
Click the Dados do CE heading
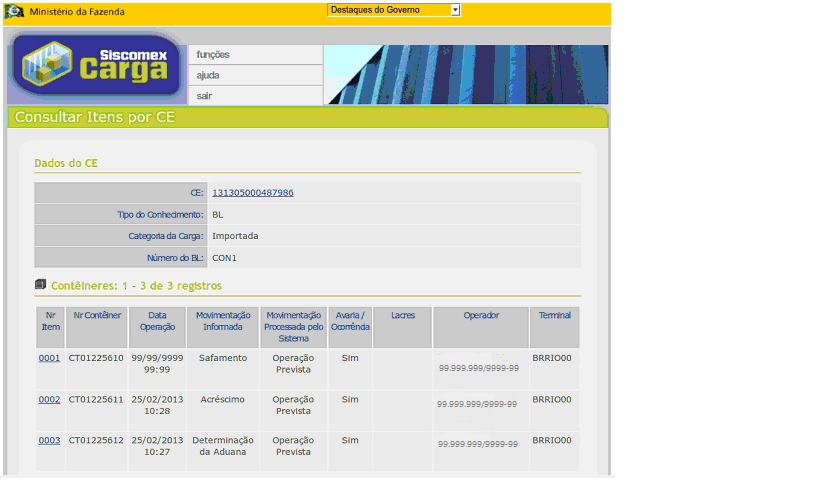click(x=66, y=163)
